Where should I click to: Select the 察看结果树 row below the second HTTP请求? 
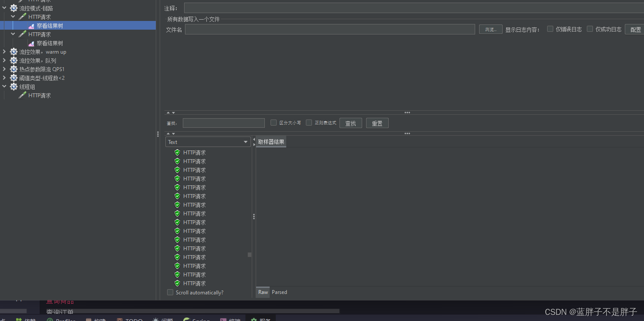tap(50, 43)
